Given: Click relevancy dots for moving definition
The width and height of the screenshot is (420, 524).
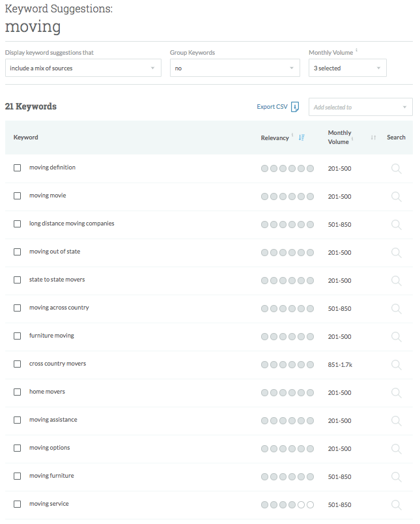Looking at the screenshot, I should (287, 169).
